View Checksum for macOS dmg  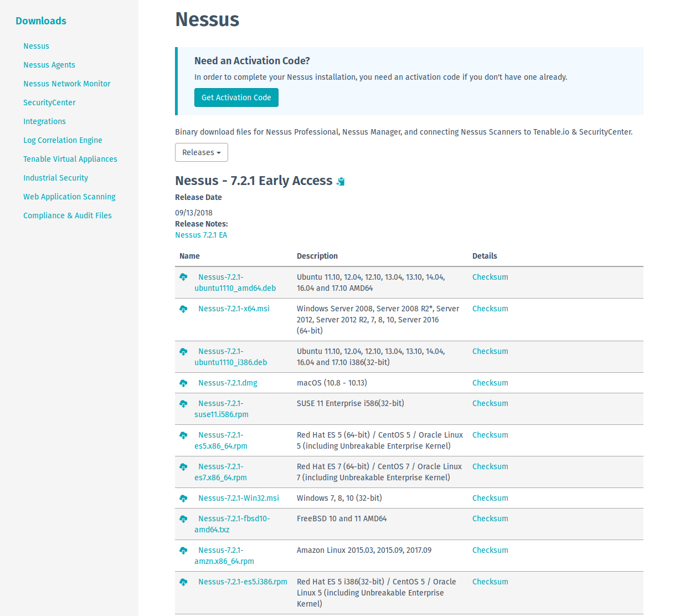pyautogui.click(x=490, y=383)
